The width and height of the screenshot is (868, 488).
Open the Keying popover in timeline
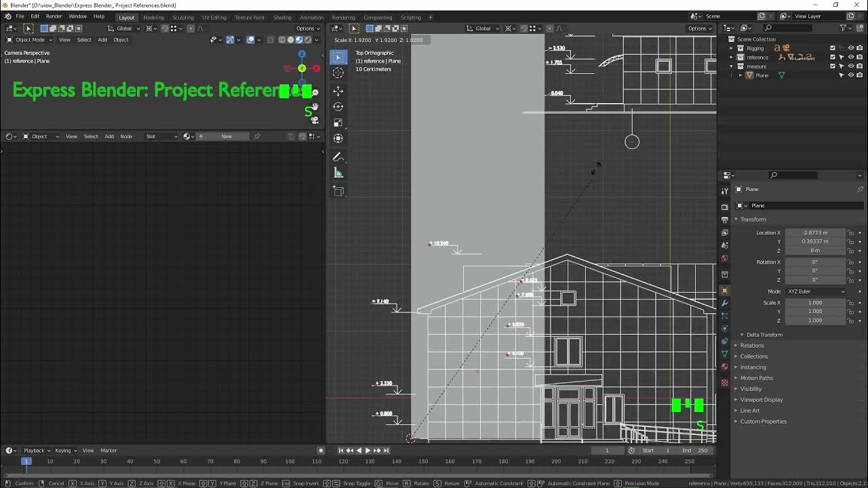pyautogui.click(x=66, y=450)
